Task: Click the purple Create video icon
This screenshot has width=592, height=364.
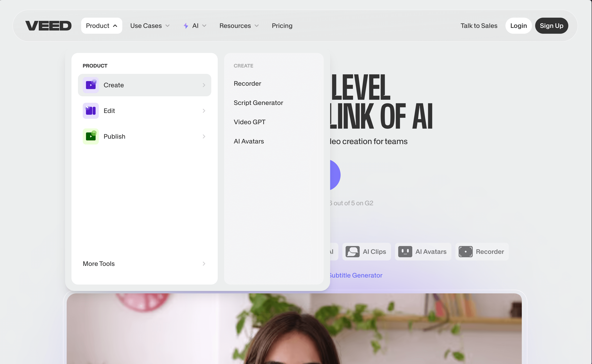Action: pos(91,85)
